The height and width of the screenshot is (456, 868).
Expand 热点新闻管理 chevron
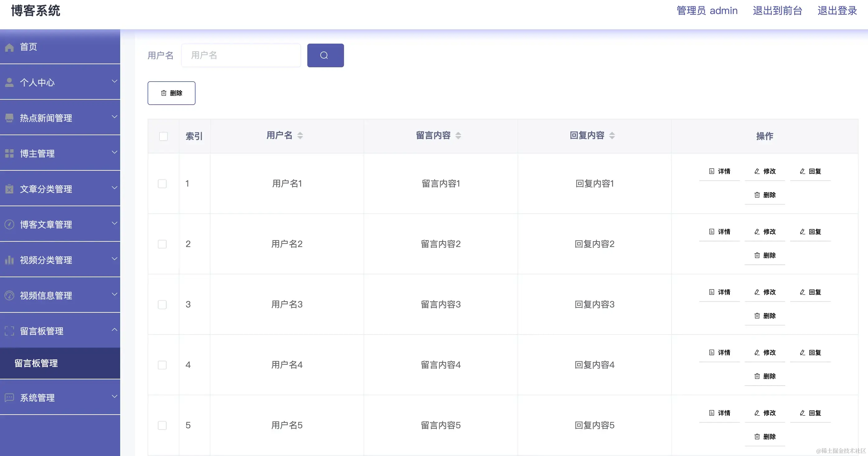click(x=115, y=116)
